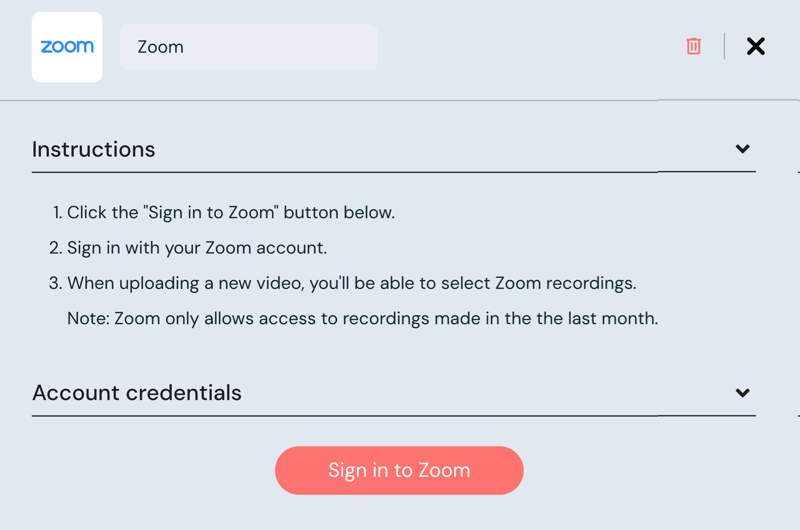Click the number 1 list marker
The height and width of the screenshot is (530, 800).
(x=56, y=212)
